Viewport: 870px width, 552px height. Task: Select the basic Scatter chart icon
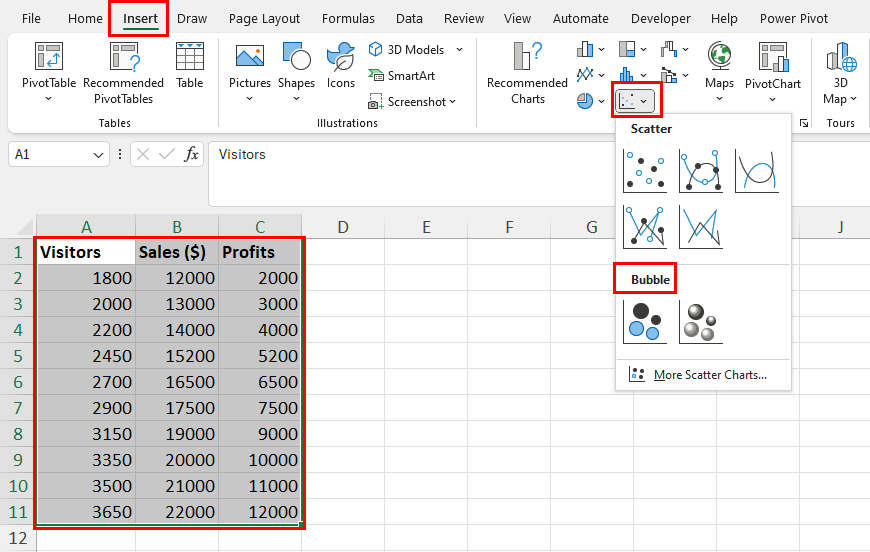645,171
